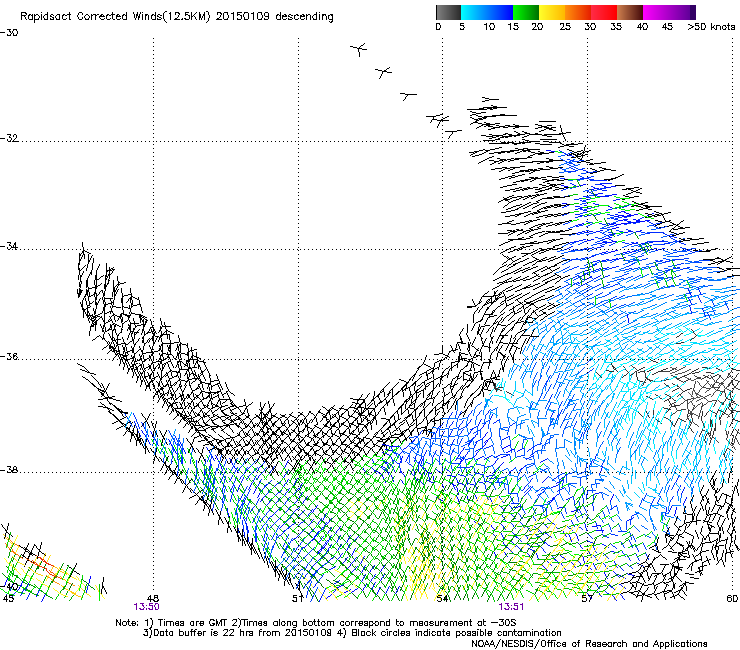
Task: Click the 57 longitude axis label
Action: [x=587, y=599]
